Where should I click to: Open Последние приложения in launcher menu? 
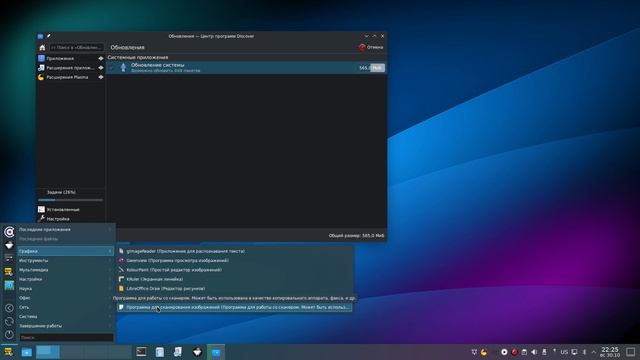[x=65, y=229]
